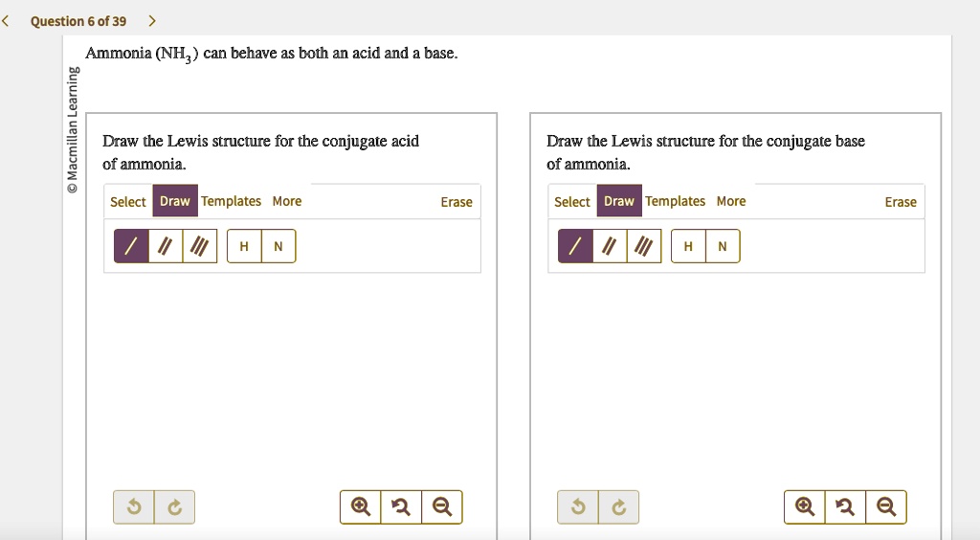
Task: Activate Draw mode in conjugate base panel
Action: point(619,201)
